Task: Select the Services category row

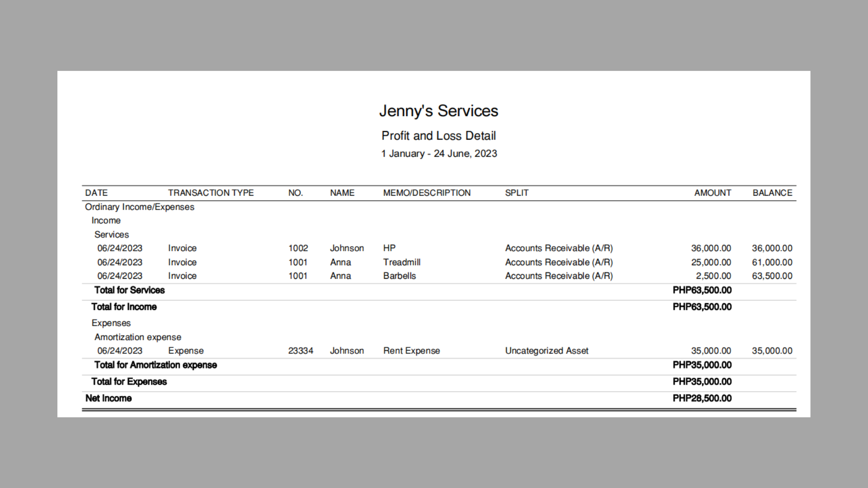Action: pyautogui.click(x=111, y=235)
